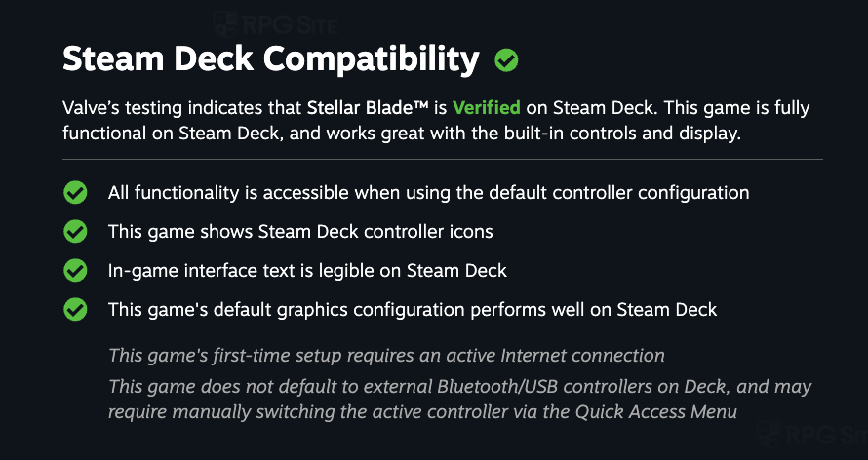Click the first-time setup Internet connection note
Image resolution: width=868 pixels, height=460 pixels.
(386, 355)
